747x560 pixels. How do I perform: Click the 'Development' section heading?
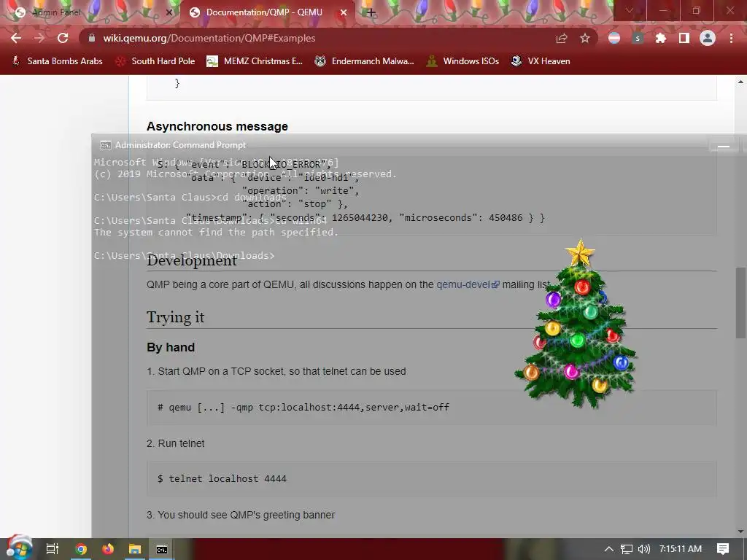pos(192,260)
